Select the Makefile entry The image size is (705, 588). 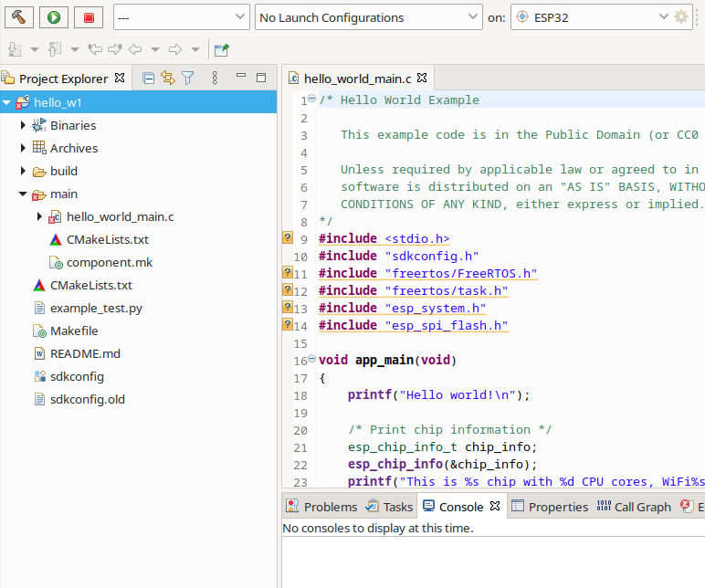74,331
